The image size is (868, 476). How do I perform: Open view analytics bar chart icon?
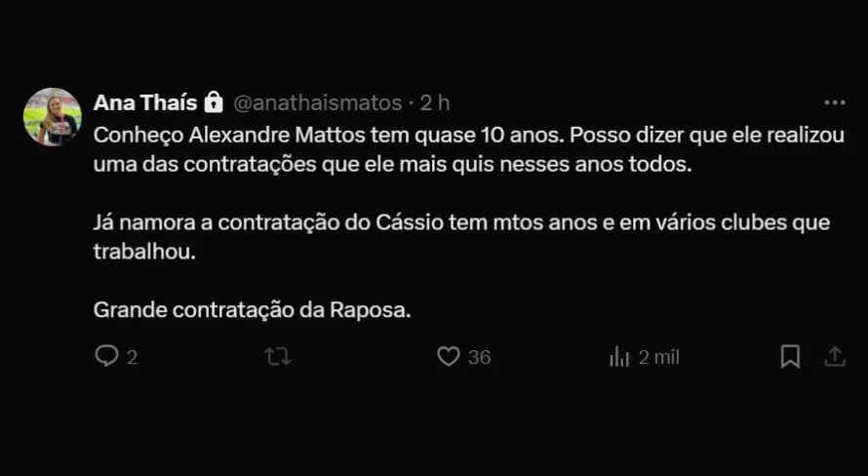tap(619, 357)
